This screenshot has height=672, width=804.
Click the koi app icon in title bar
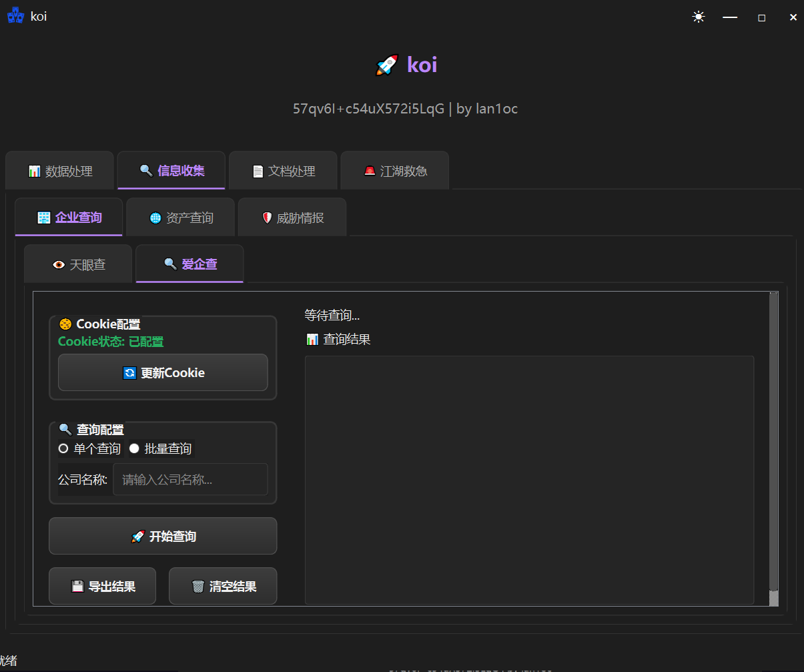(15, 17)
